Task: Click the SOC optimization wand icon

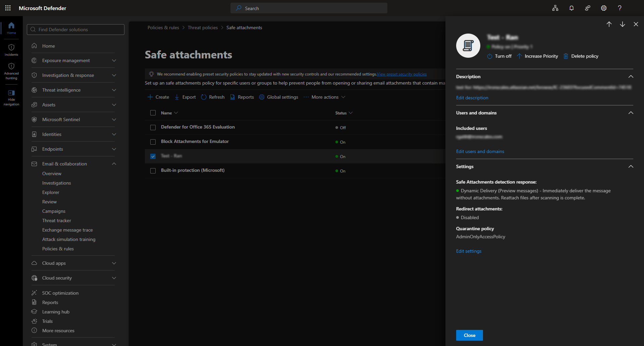Action: click(x=34, y=293)
